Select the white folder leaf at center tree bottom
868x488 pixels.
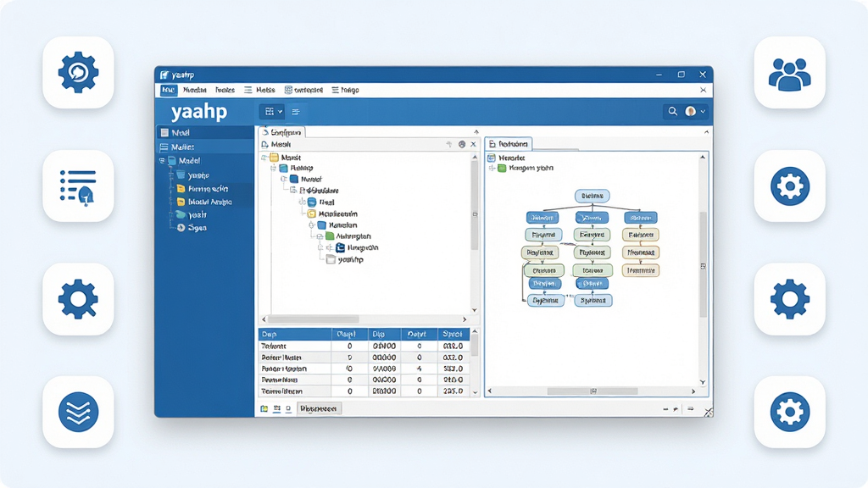pyautogui.click(x=345, y=259)
